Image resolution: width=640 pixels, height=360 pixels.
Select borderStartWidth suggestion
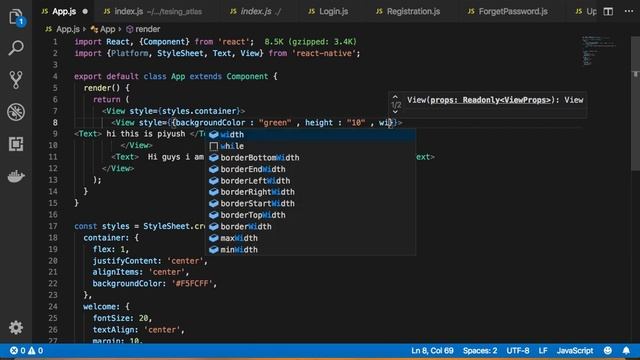(x=310, y=203)
